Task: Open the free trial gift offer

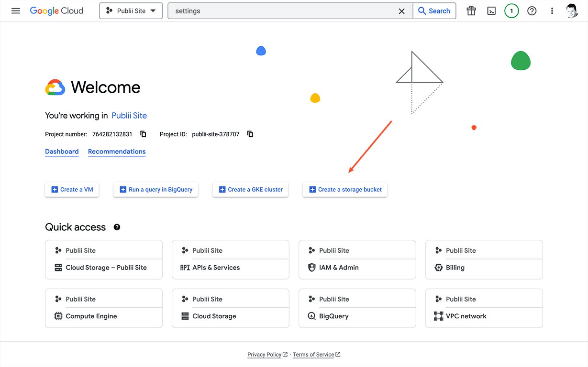Action: click(471, 11)
